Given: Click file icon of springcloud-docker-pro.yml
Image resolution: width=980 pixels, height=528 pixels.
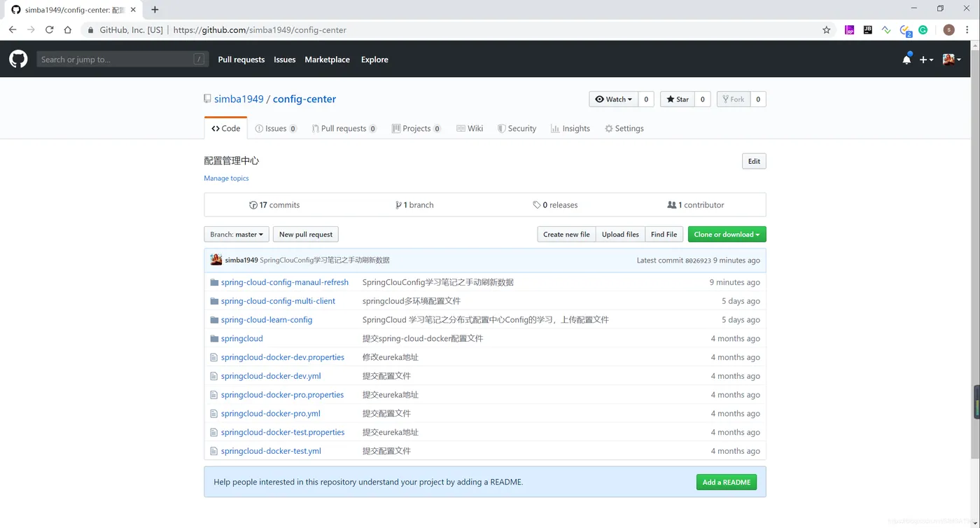Looking at the screenshot, I should tap(214, 413).
